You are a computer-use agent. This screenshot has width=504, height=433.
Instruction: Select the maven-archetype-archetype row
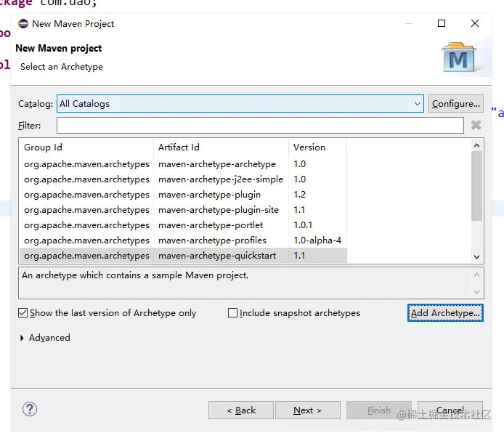coord(183,164)
